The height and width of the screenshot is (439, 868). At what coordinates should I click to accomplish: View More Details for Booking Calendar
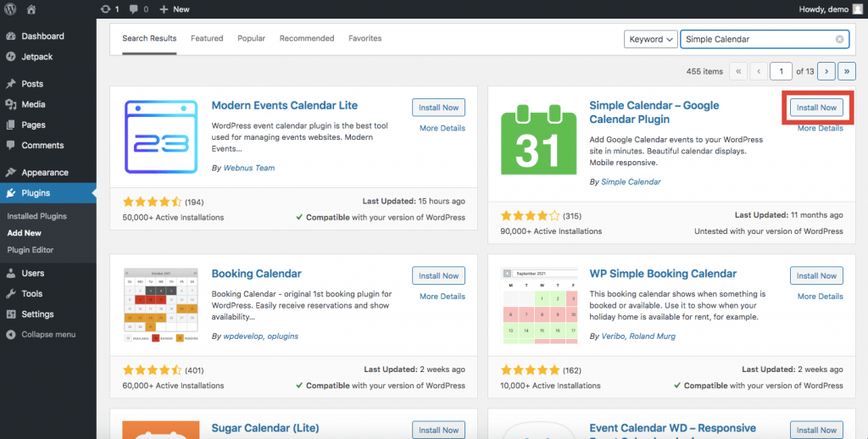click(442, 296)
